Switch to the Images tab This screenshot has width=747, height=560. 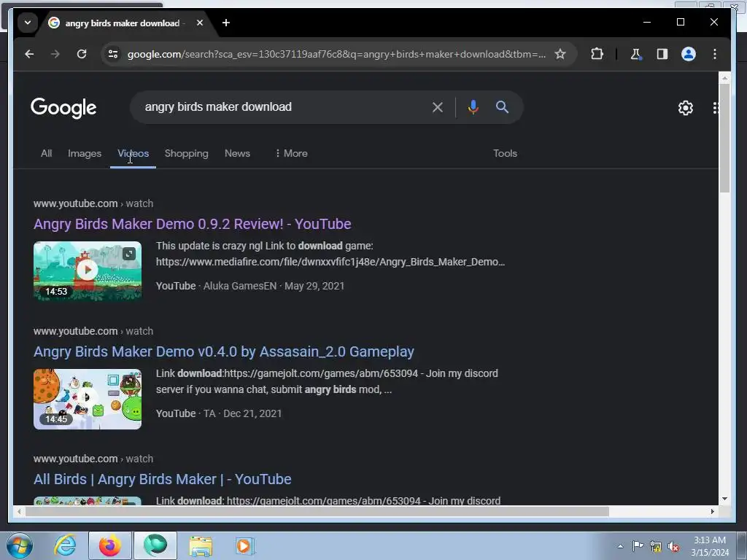point(85,153)
